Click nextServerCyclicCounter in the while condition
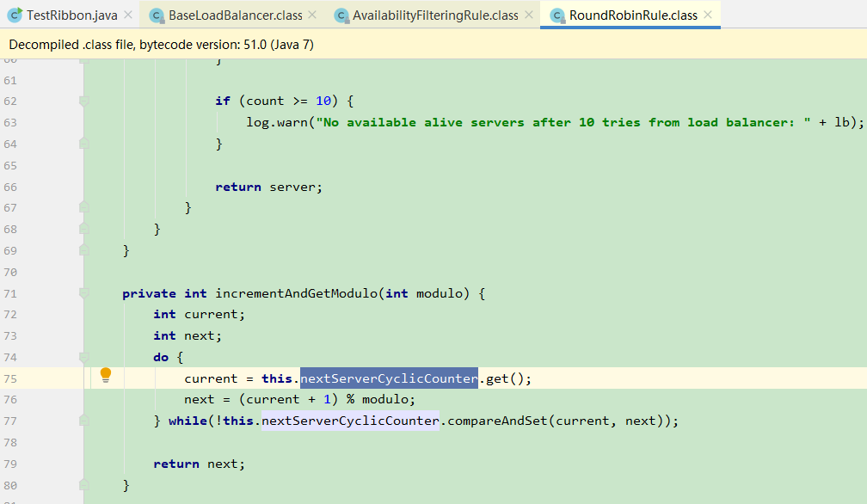Viewport: 867px width, 504px height. click(x=351, y=421)
